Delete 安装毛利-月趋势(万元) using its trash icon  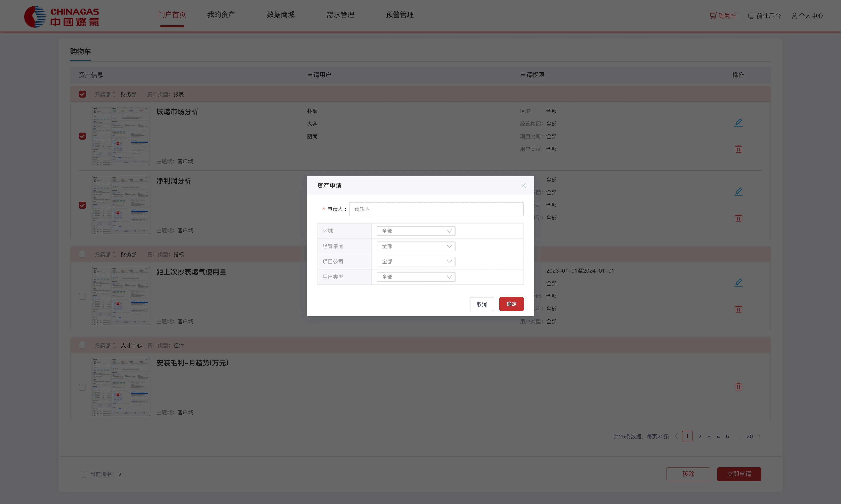tap(738, 387)
